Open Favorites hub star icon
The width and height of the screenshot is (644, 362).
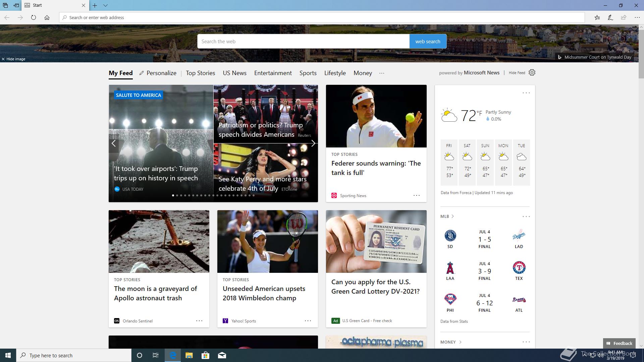[x=597, y=17]
